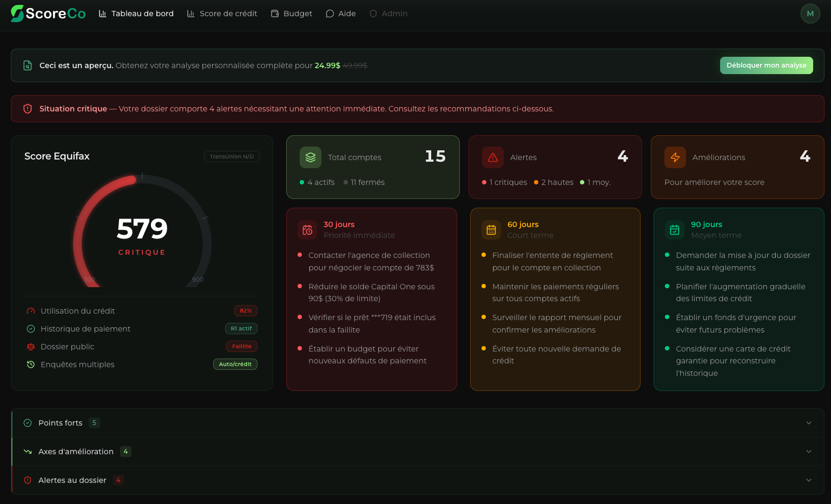Click the 30 jours calendar clock icon
Image resolution: width=831 pixels, height=504 pixels.
click(307, 230)
